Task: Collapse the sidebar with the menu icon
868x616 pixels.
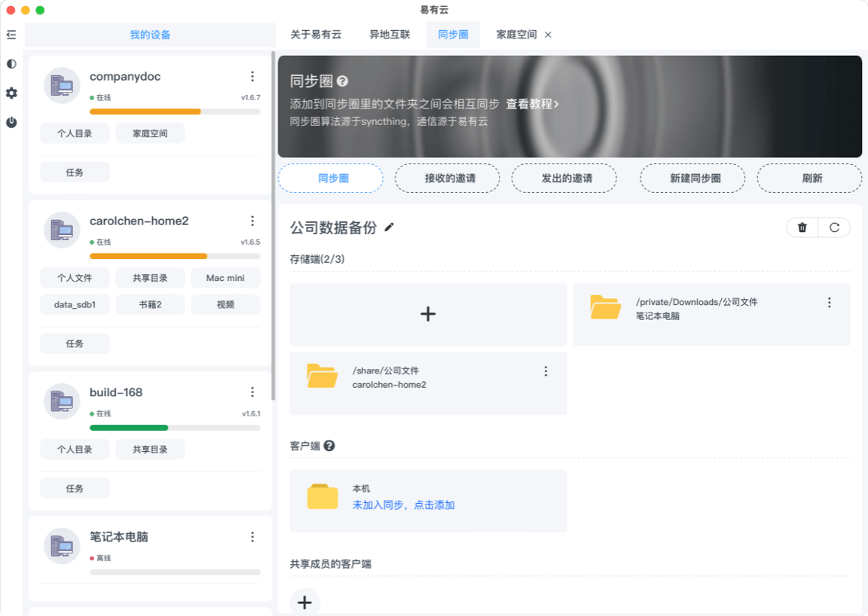Action: pos(11,35)
